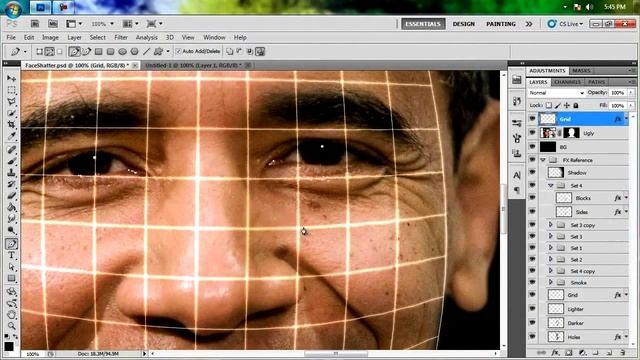Select the Zoom tool
This screenshot has height=360, width=640.
pos(11,326)
